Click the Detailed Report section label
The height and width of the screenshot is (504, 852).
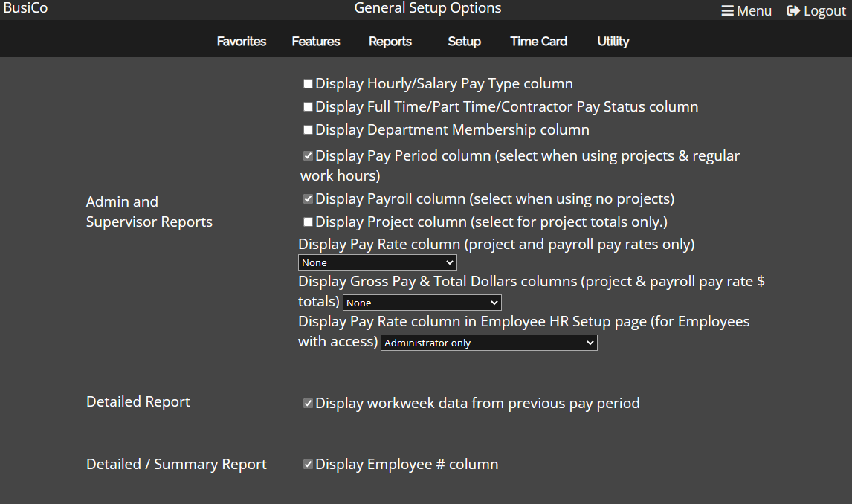click(x=138, y=402)
